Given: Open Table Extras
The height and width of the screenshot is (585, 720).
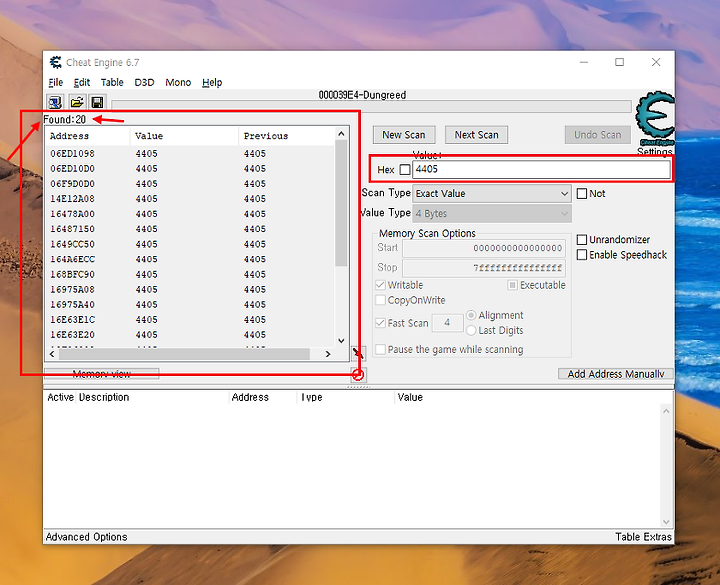Looking at the screenshot, I should [x=643, y=537].
